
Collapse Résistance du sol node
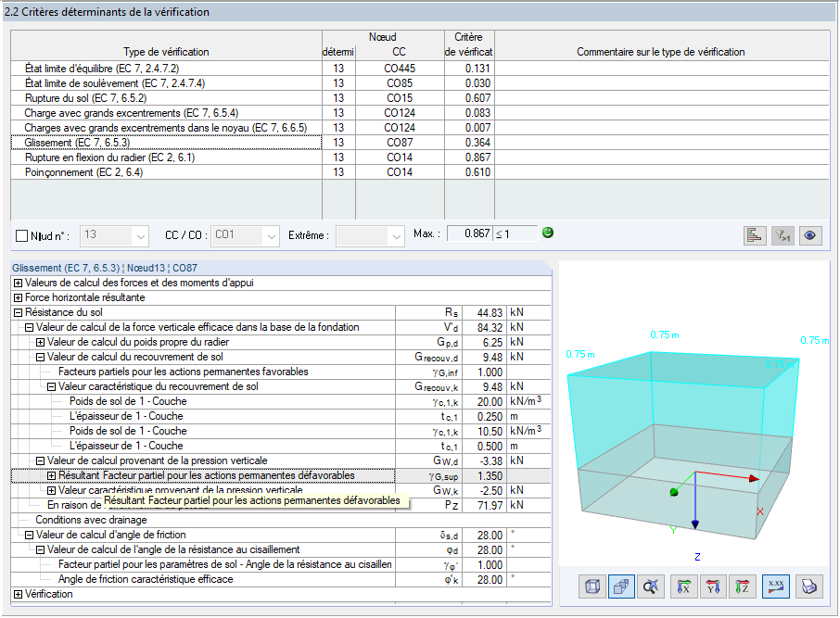[19, 313]
